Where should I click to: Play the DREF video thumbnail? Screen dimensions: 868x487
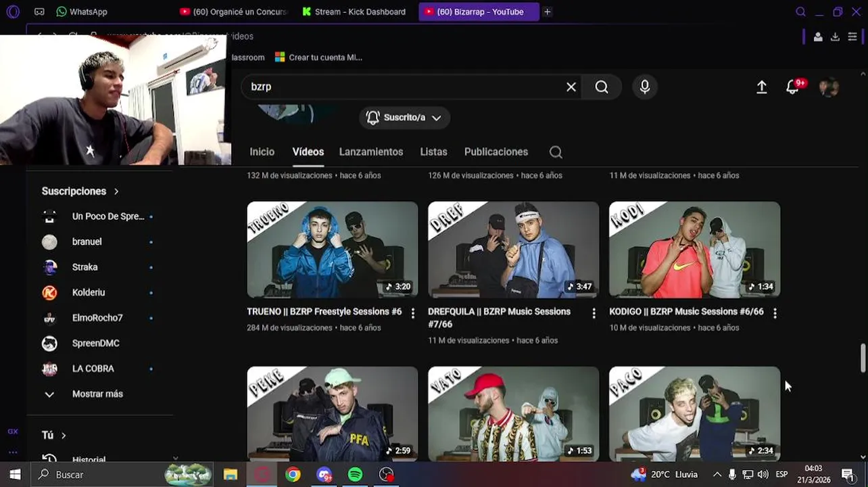[514, 250]
